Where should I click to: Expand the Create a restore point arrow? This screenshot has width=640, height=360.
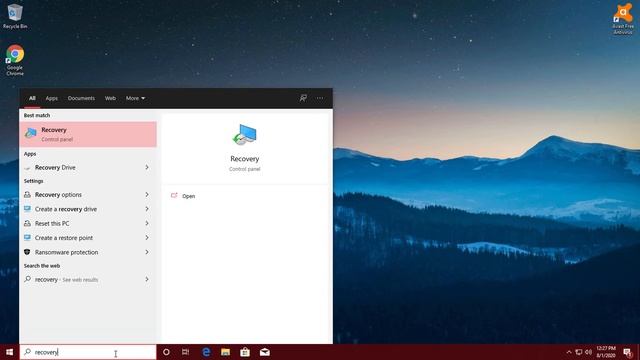pyautogui.click(x=147, y=238)
